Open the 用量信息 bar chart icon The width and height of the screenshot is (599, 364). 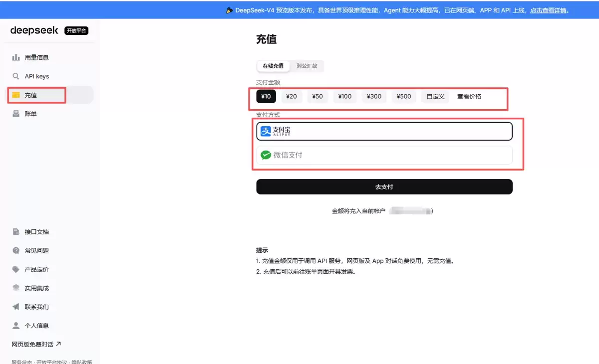click(16, 57)
